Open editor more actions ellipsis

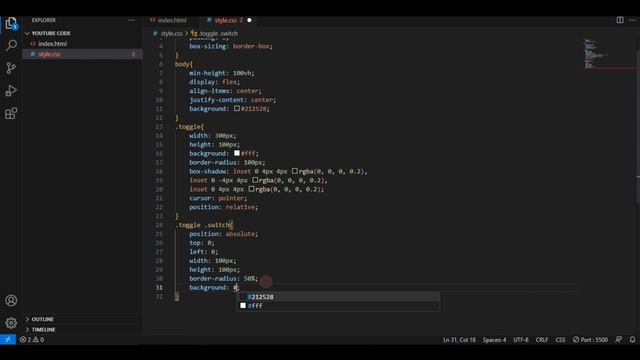click(632, 20)
